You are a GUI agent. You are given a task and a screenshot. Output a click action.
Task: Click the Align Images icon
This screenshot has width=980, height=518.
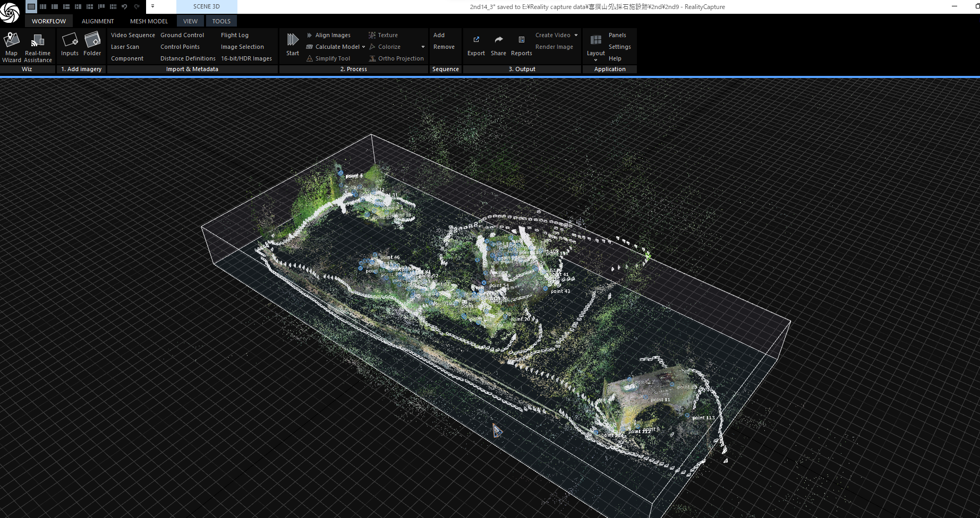[310, 35]
